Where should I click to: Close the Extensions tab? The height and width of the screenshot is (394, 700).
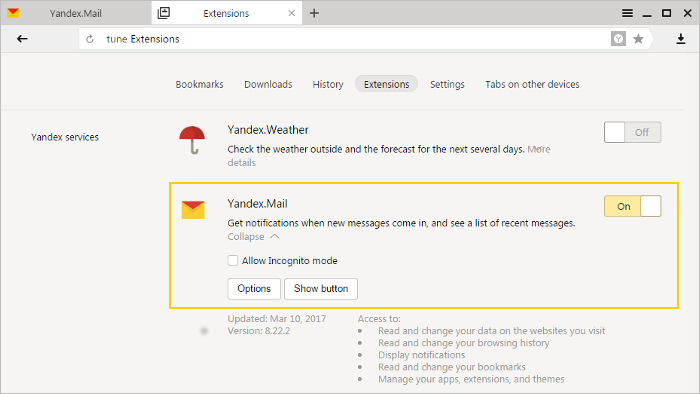click(x=292, y=13)
